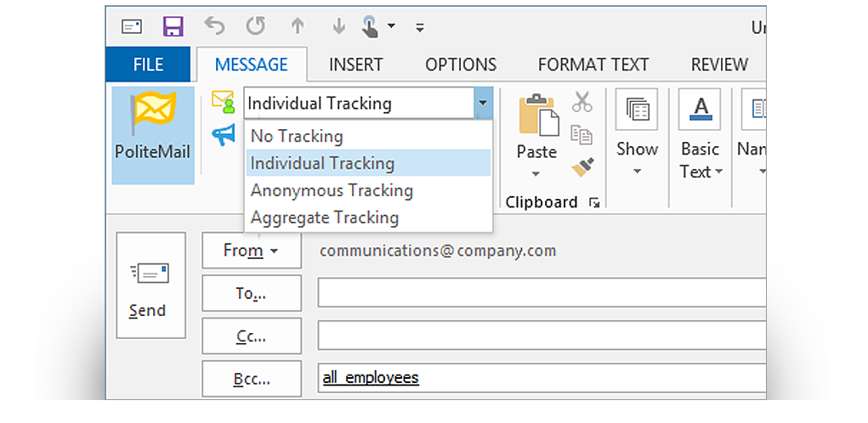The height and width of the screenshot is (423, 868).
Task: Click the Undo arrow icon
Action: tap(214, 26)
